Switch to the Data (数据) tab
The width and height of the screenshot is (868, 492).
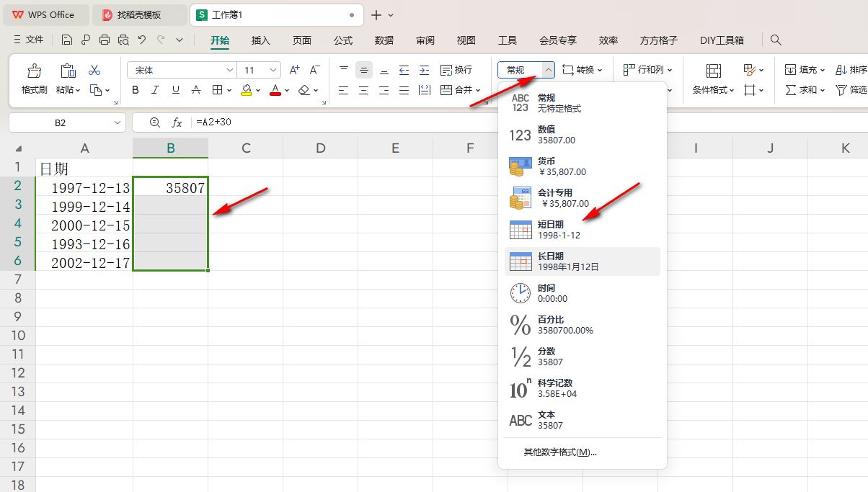point(384,40)
